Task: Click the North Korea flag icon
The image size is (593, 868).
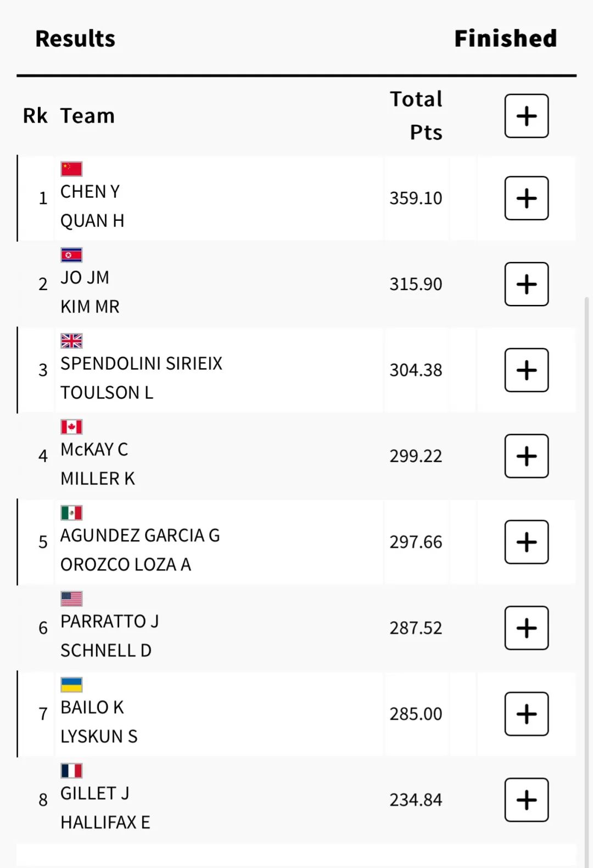Action: point(71,255)
